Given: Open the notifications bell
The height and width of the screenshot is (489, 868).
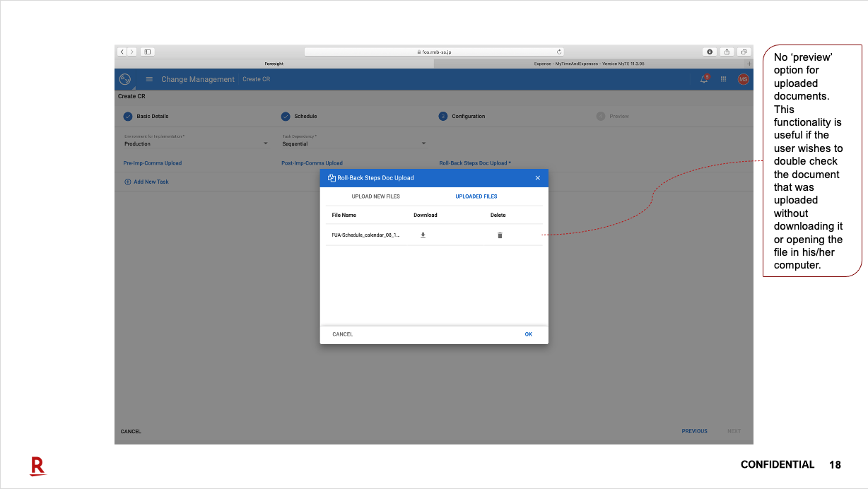Looking at the screenshot, I should (x=704, y=79).
